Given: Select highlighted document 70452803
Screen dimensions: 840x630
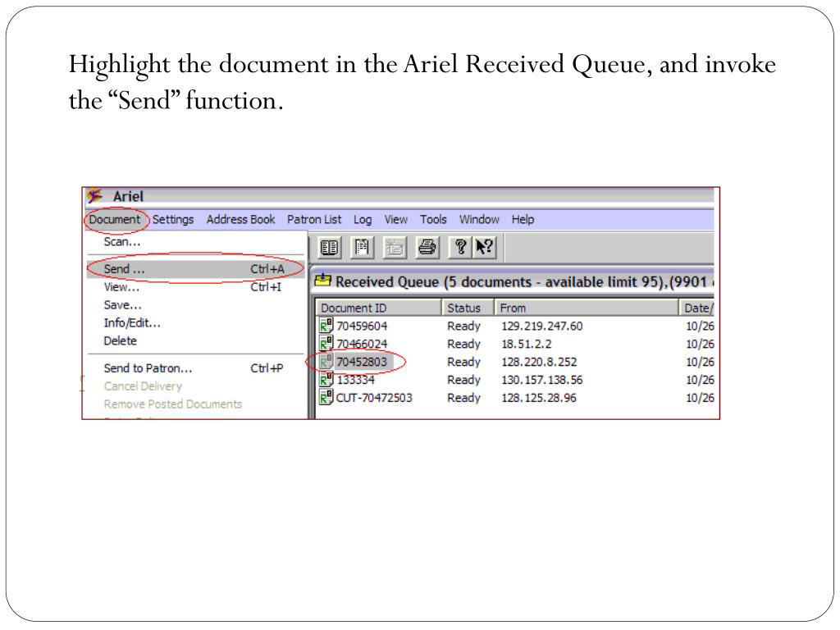Looking at the screenshot, I should (362, 362).
